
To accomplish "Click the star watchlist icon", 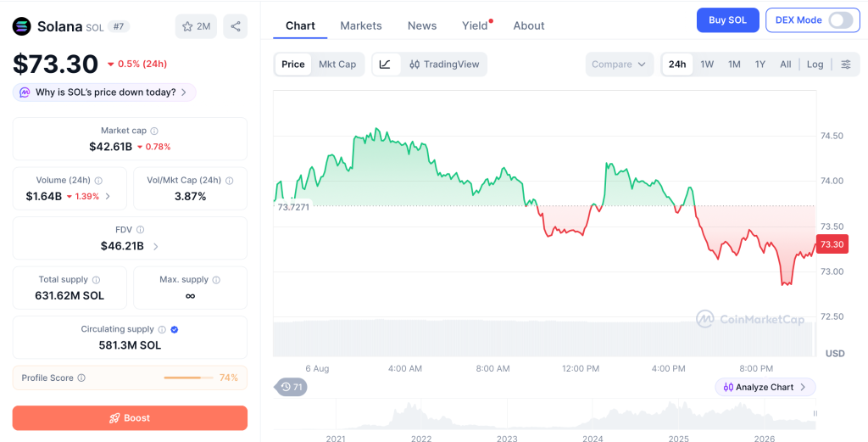I will [x=187, y=26].
